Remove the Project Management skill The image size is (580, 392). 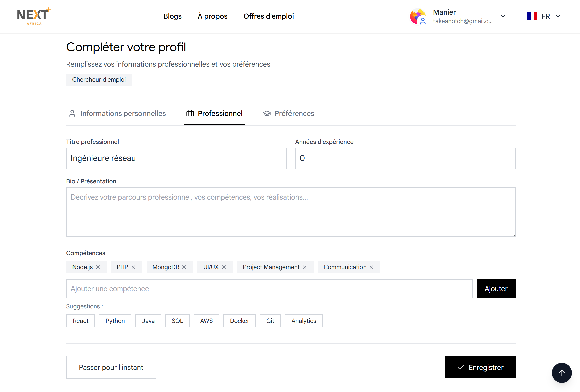[305, 267]
